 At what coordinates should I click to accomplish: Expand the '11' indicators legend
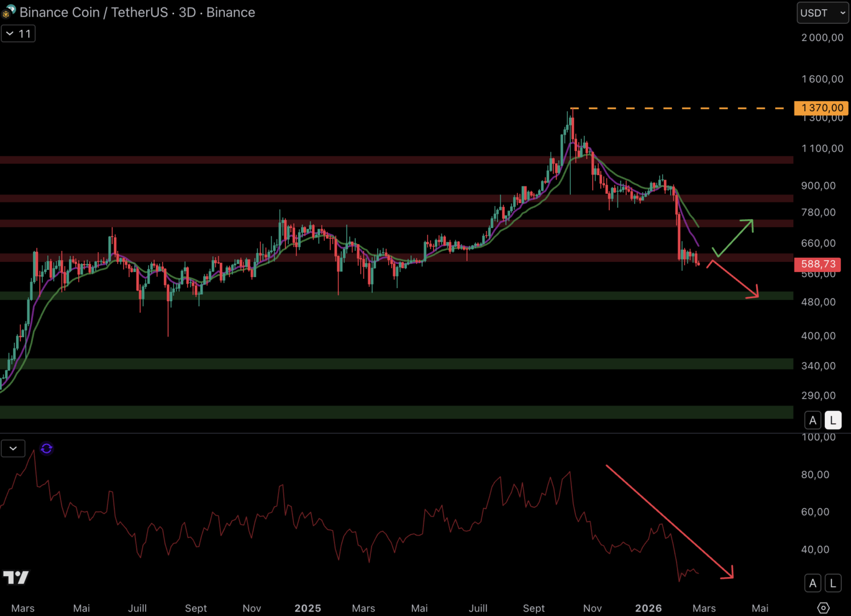[18, 34]
